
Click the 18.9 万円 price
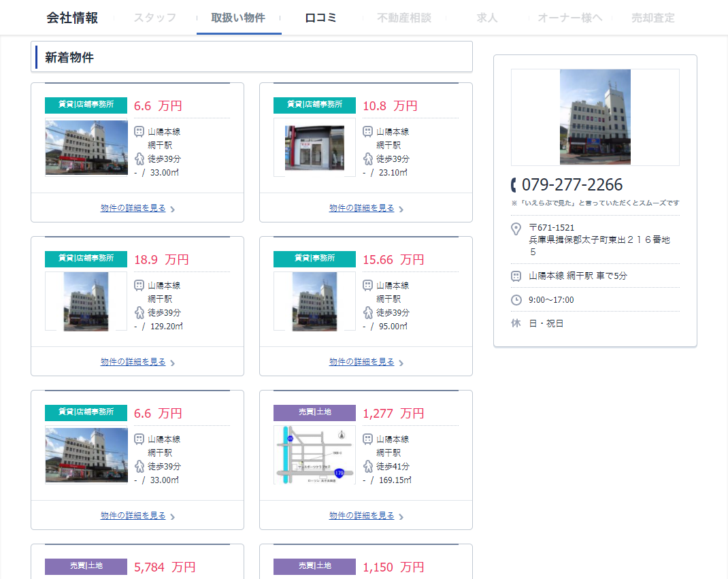tap(161, 259)
